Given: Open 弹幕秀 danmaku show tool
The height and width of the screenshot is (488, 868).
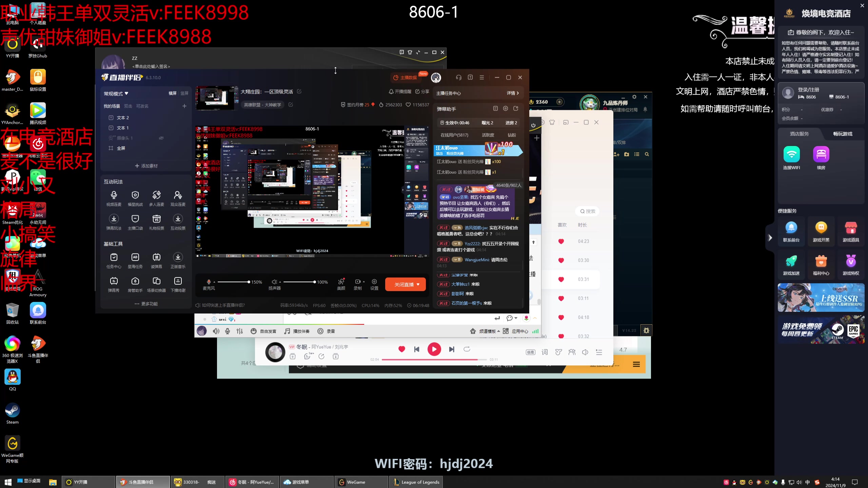Looking at the screenshot, I should point(114,284).
